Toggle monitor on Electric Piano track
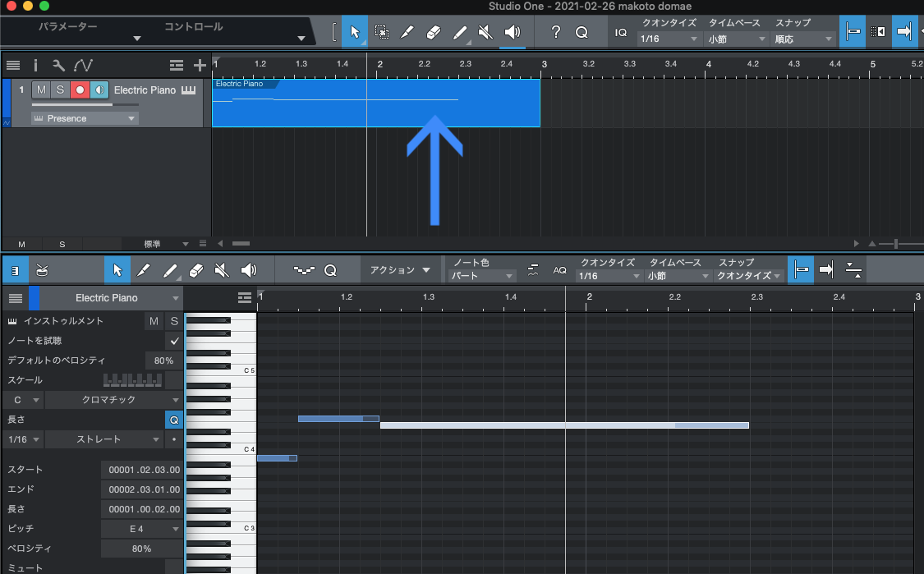924x574 pixels. (99, 90)
